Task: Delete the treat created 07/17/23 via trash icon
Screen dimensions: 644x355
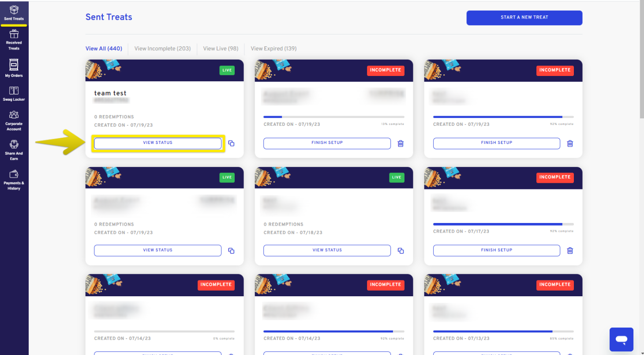Action: click(x=570, y=251)
